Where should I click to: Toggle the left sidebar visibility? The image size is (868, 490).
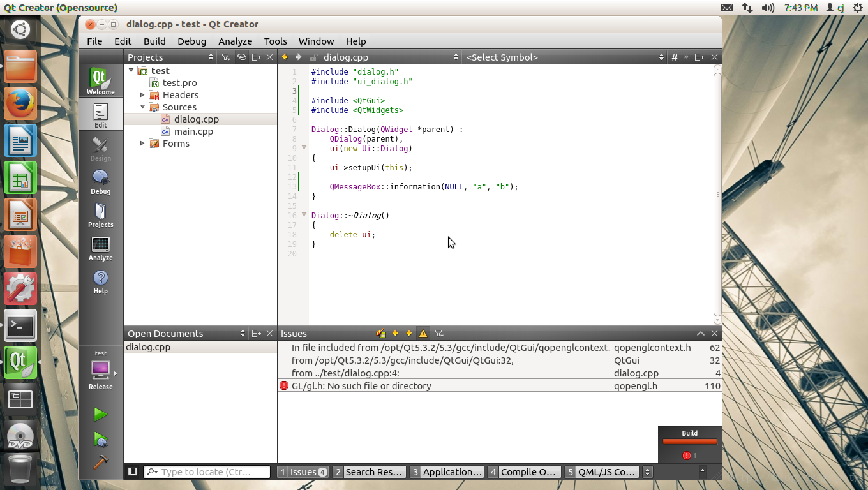133,472
